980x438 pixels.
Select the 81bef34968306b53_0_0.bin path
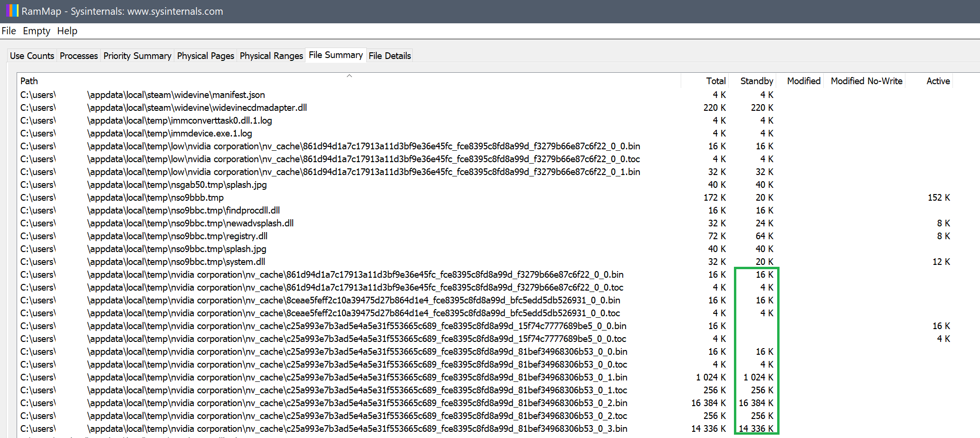pyautogui.click(x=324, y=351)
